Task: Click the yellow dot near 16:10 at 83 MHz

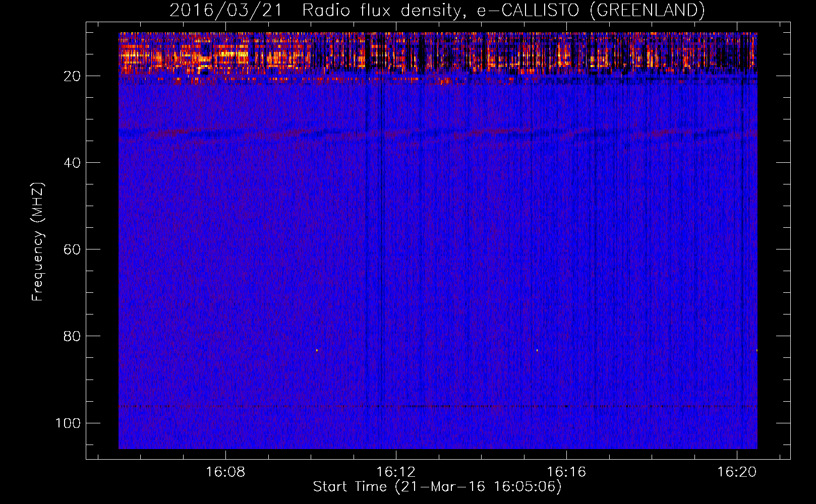Action: [317, 350]
